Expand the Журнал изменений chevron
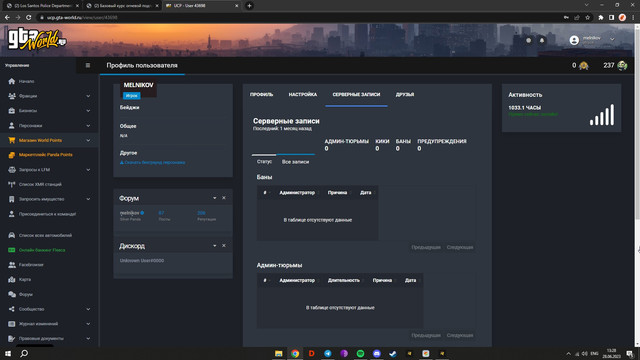 click(88, 324)
